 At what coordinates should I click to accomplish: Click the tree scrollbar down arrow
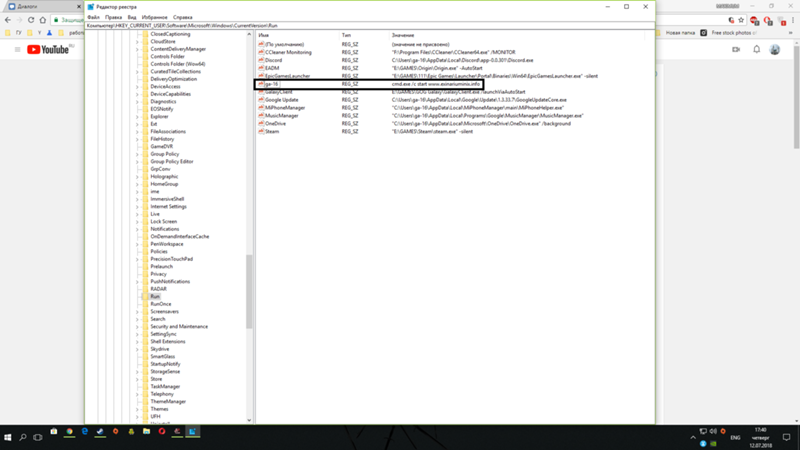tap(249, 420)
